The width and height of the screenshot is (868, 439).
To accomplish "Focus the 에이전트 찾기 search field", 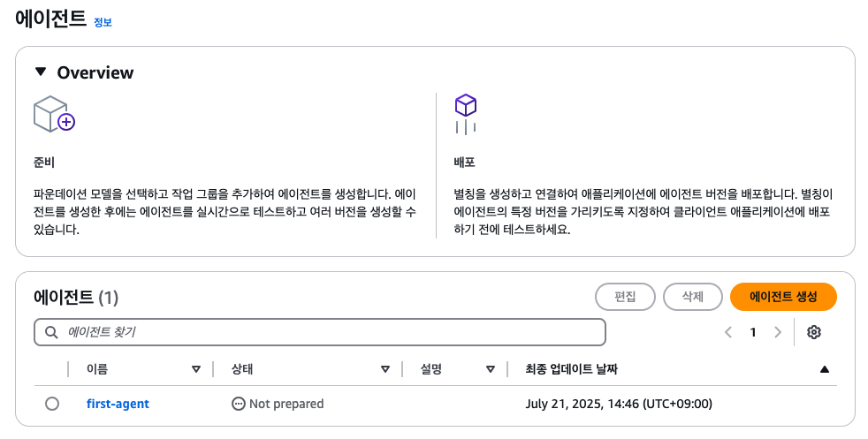I will pos(320,332).
